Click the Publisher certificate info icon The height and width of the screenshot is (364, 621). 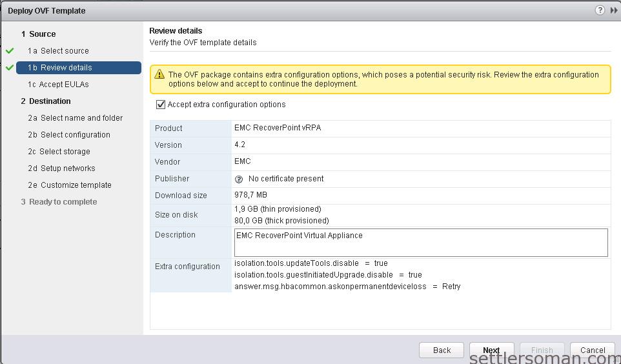click(239, 179)
